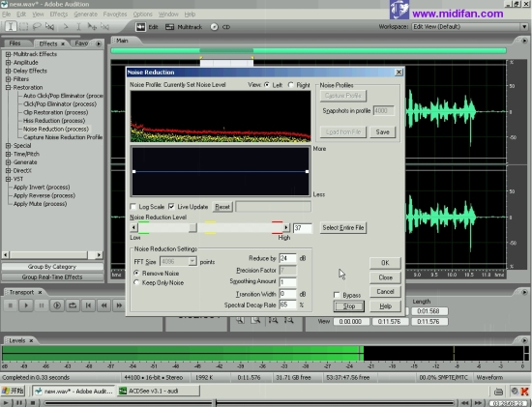Open the Generate menu
The height and width of the screenshot is (407, 532).
(85, 15)
